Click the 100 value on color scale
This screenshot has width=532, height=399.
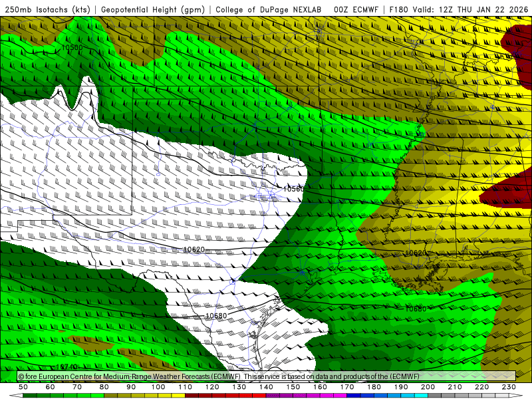[x=158, y=387]
